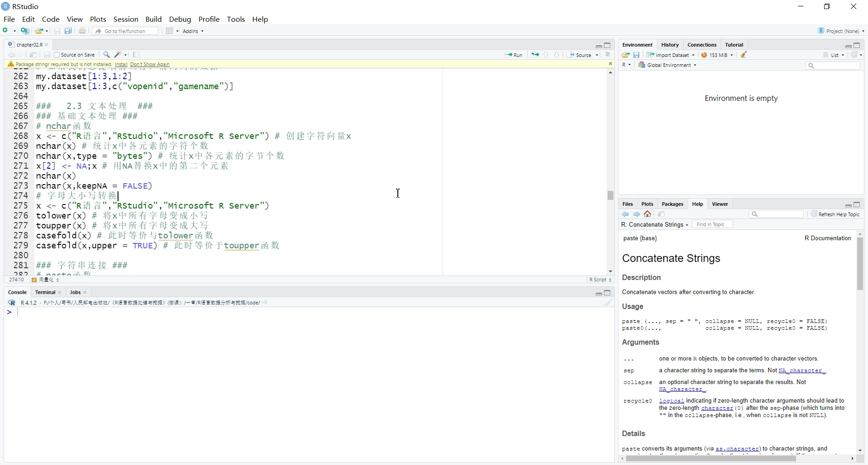
Task: Click the Run button in editor toolbar
Action: coord(514,55)
